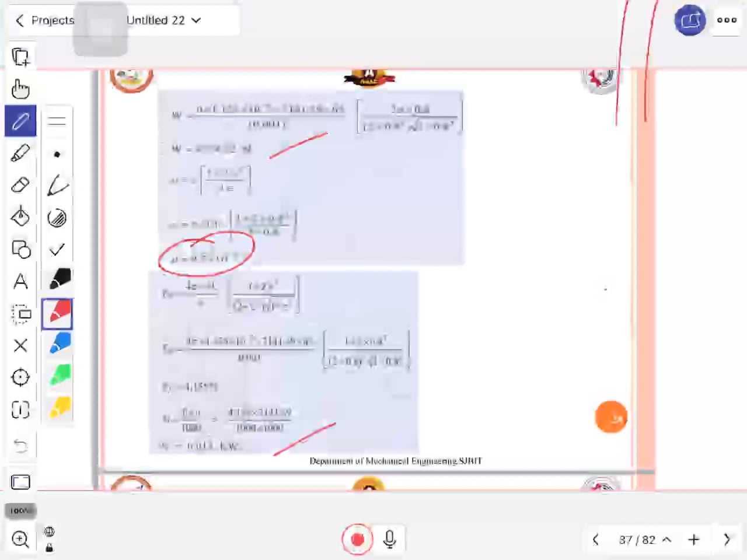Open the Untitled 22 title dropdown

(x=163, y=20)
